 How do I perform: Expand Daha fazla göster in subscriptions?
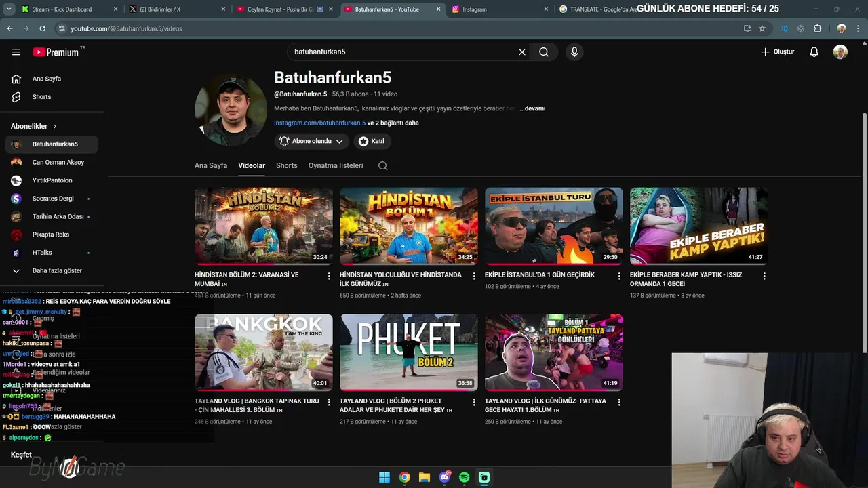(x=52, y=270)
